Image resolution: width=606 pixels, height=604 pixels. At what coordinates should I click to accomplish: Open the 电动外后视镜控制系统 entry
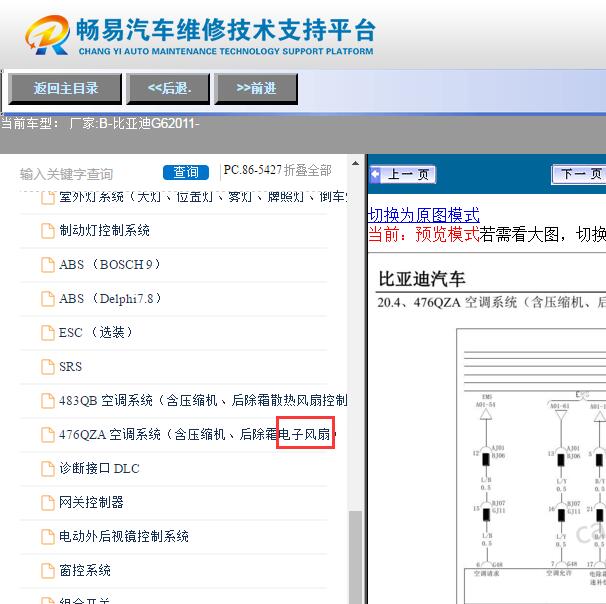[124, 537]
